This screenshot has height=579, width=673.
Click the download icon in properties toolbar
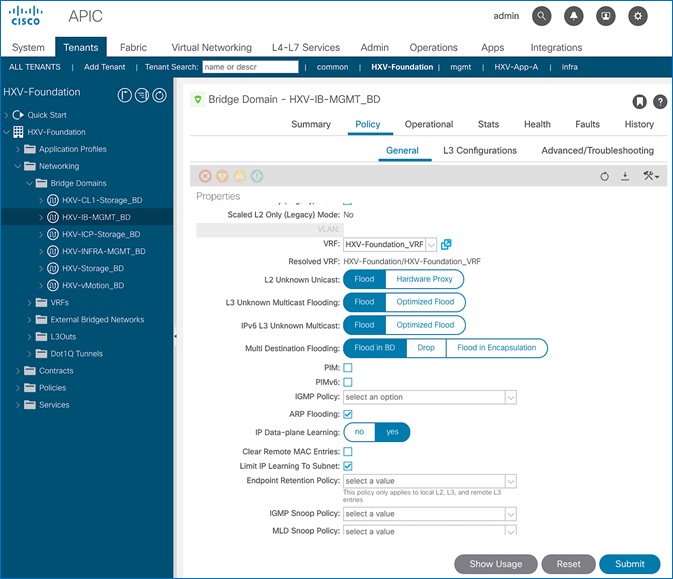tap(625, 176)
